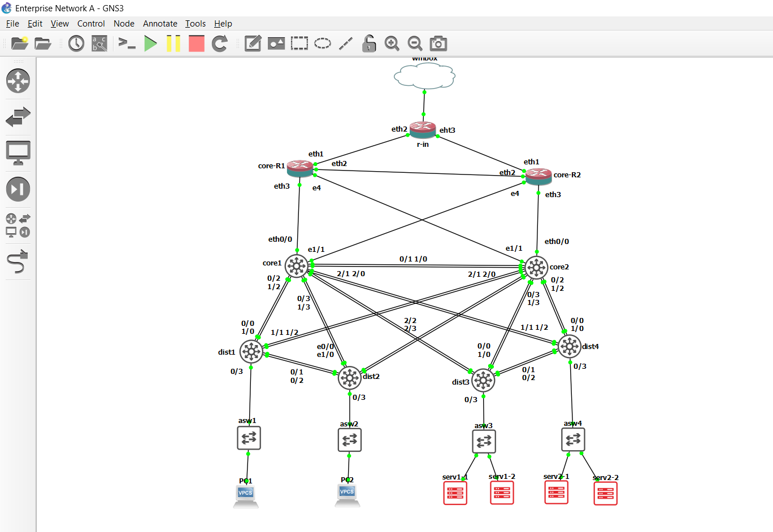The image size is (773, 532).
Task: Expand the Browse Switches device panel
Action: tap(18, 117)
